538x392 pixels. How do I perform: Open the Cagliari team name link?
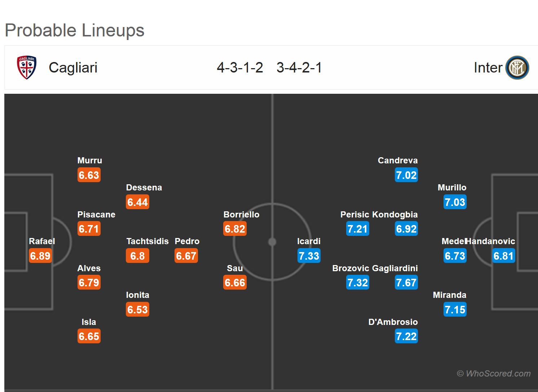pos(73,68)
